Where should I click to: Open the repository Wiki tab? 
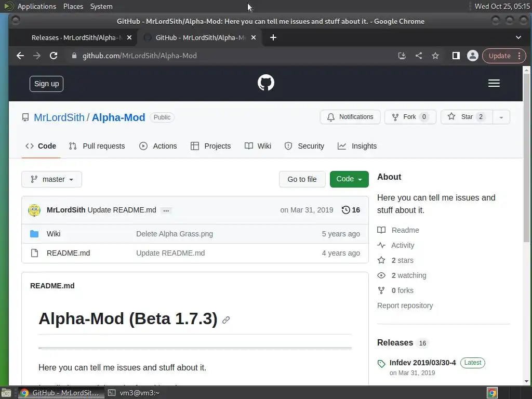pos(258,146)
